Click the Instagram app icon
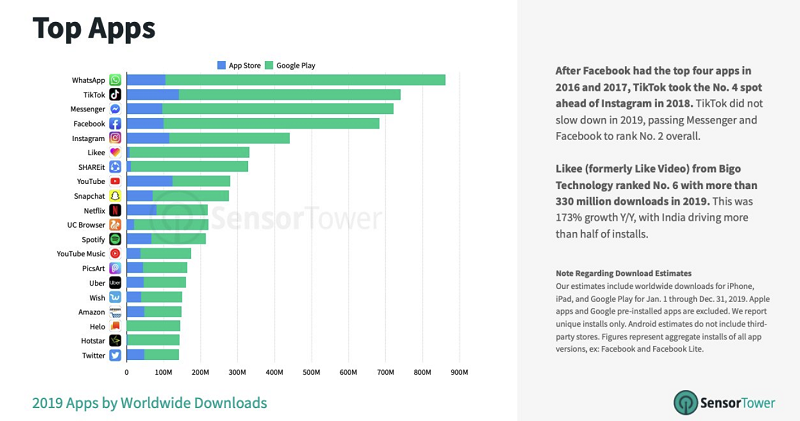 (115, 138)
